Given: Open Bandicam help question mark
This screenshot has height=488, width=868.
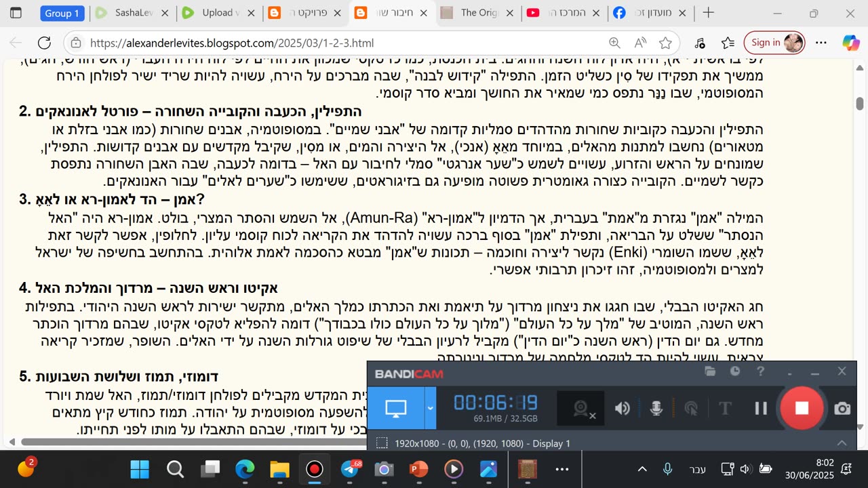Looking at the screenshot, I should coord(760,371).
